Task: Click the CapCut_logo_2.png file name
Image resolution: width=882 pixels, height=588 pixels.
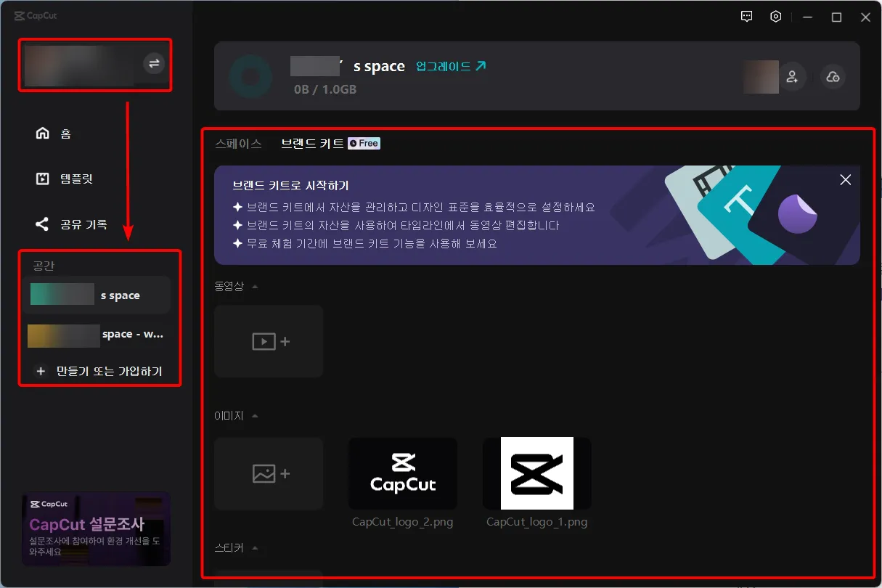Action: click(x=403, y=522)
